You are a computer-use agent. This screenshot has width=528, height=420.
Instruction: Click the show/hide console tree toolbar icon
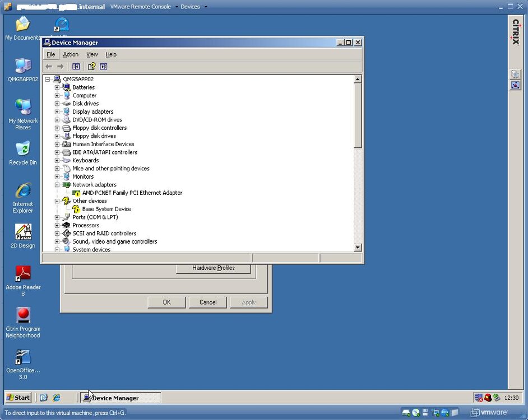pyautogui.click(x=76, y=67)
